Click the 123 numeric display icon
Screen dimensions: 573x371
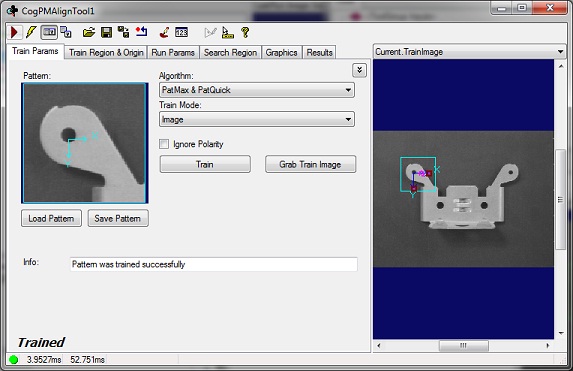click(181, 33)
